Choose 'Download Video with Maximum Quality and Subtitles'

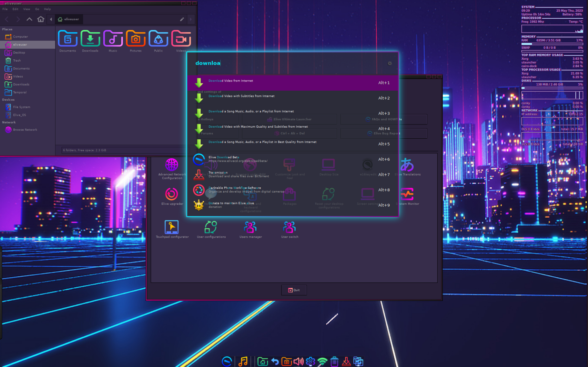pos(293,129)
